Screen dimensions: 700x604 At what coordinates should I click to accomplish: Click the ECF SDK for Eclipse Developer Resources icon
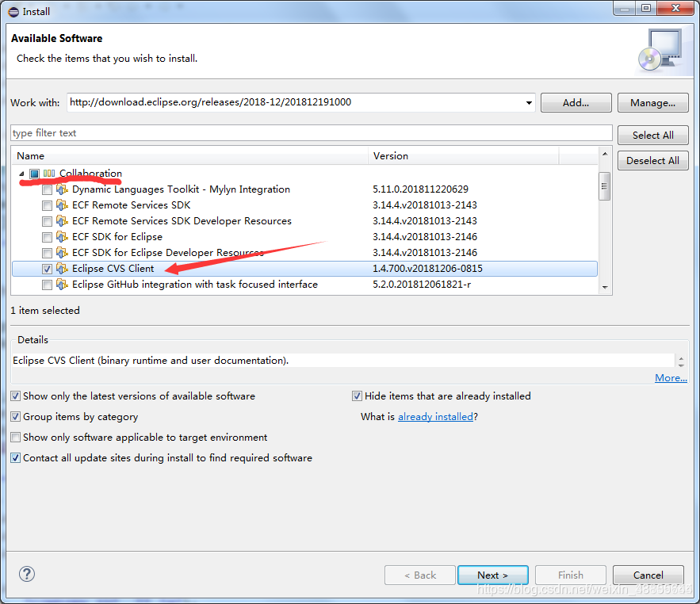click(x=62, y=253)
